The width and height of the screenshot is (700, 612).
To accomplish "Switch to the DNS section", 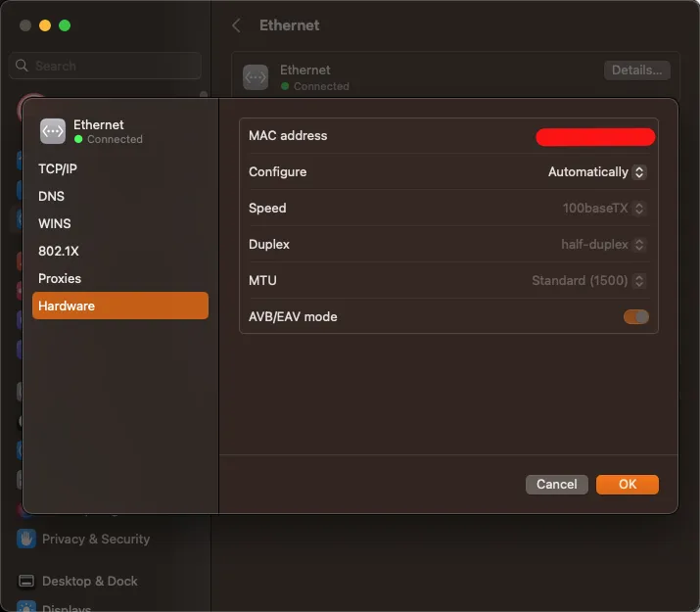I will [x=120, y=196].
